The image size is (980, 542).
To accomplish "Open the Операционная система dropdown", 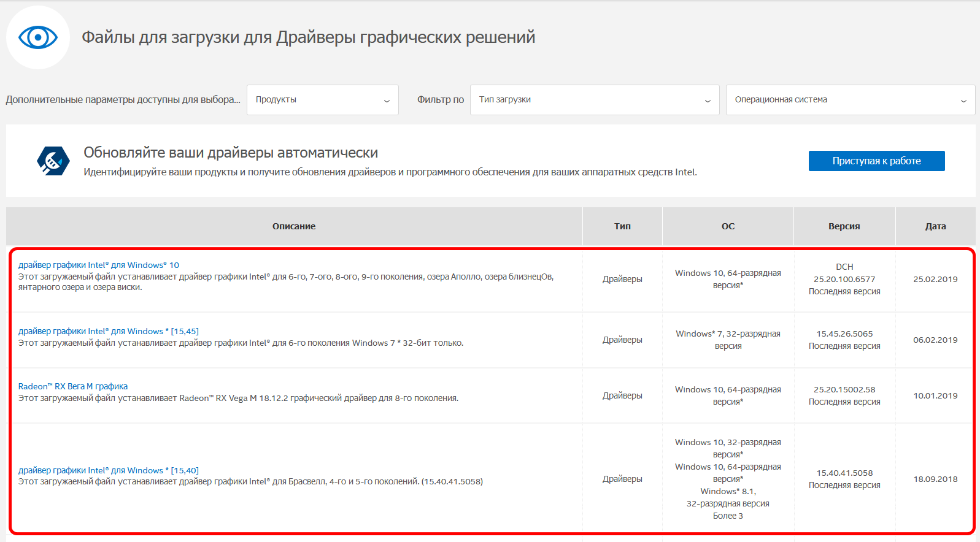I will click(x=851, y=100).
